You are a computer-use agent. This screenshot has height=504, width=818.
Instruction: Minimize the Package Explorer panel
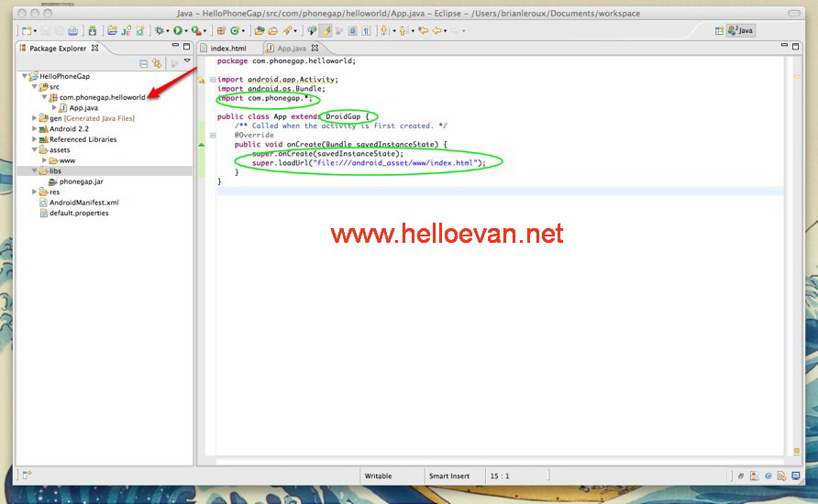point(175,46)
